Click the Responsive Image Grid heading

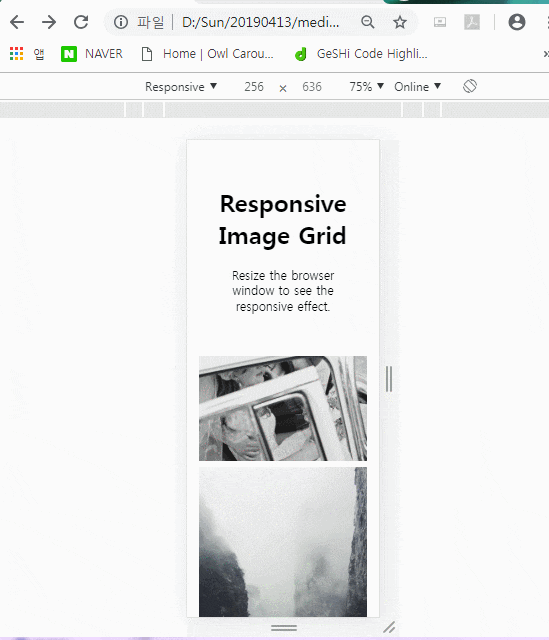point(283,220)
